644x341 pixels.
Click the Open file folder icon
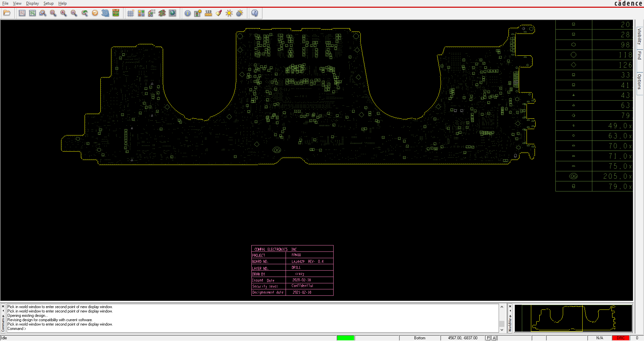tap(7, 13)
